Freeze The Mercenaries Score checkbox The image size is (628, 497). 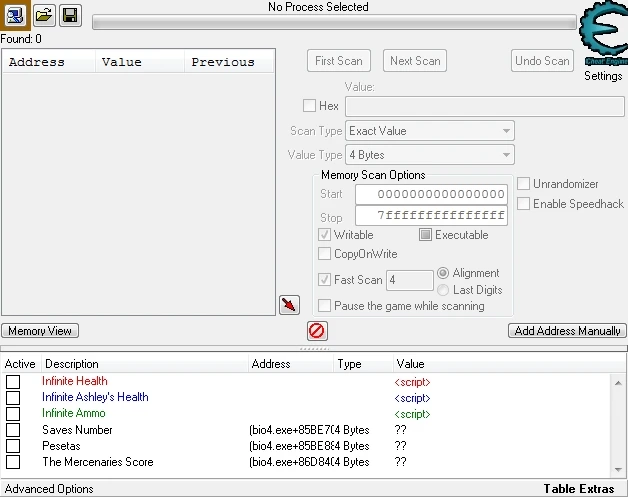pyautogui.click(x=13, y=462)
